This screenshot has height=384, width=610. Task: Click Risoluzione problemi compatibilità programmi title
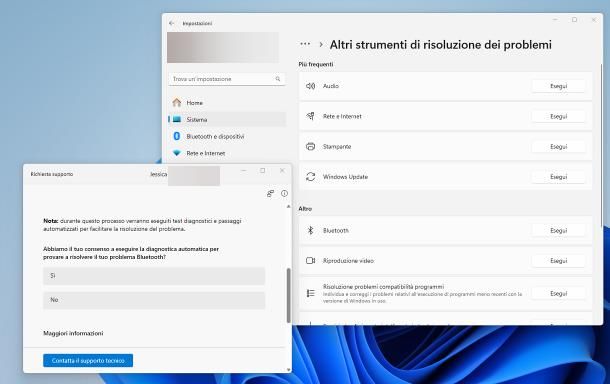tap(383, 287)
